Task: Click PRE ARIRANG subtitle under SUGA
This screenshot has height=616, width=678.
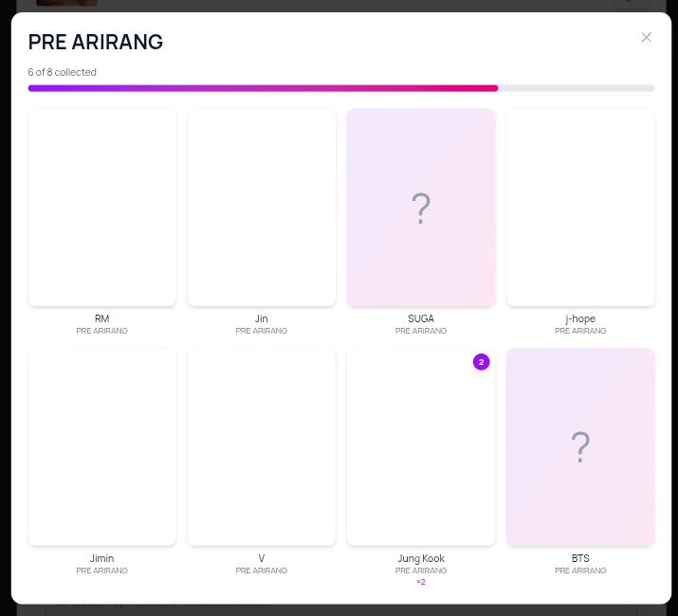Action: tap(421, 331)
